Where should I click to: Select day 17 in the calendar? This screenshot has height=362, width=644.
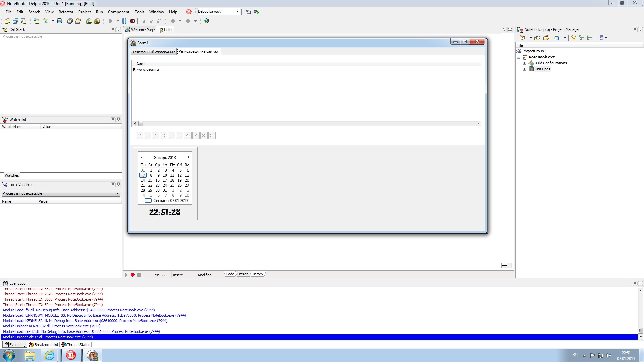pyautogui.click(x=165, y=180)
